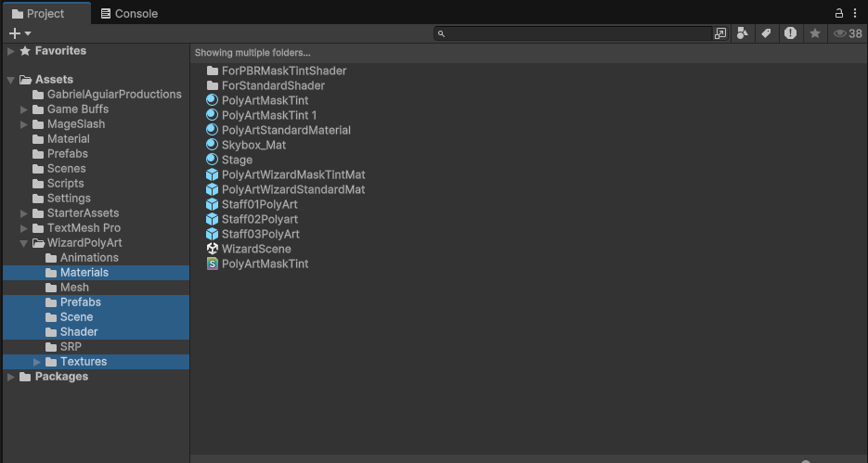Screen dimensions: 868x463
Task: Select the Scenes folder
Action: click(x=67, y=169)
